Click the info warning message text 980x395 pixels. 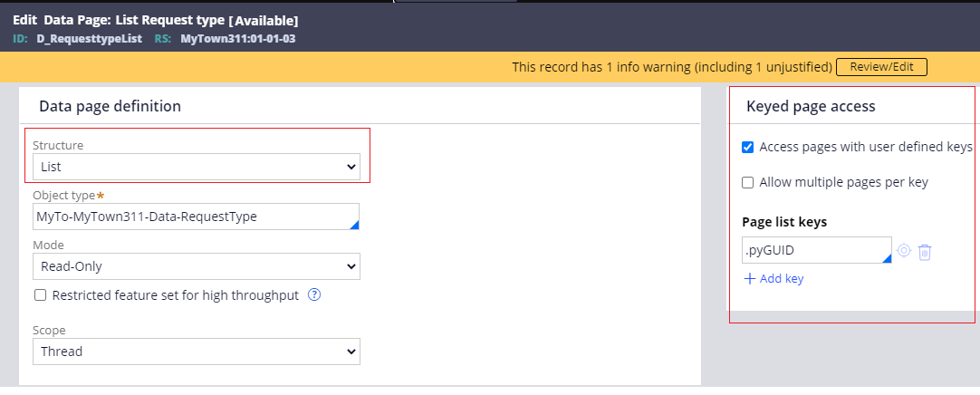point(672,66)
